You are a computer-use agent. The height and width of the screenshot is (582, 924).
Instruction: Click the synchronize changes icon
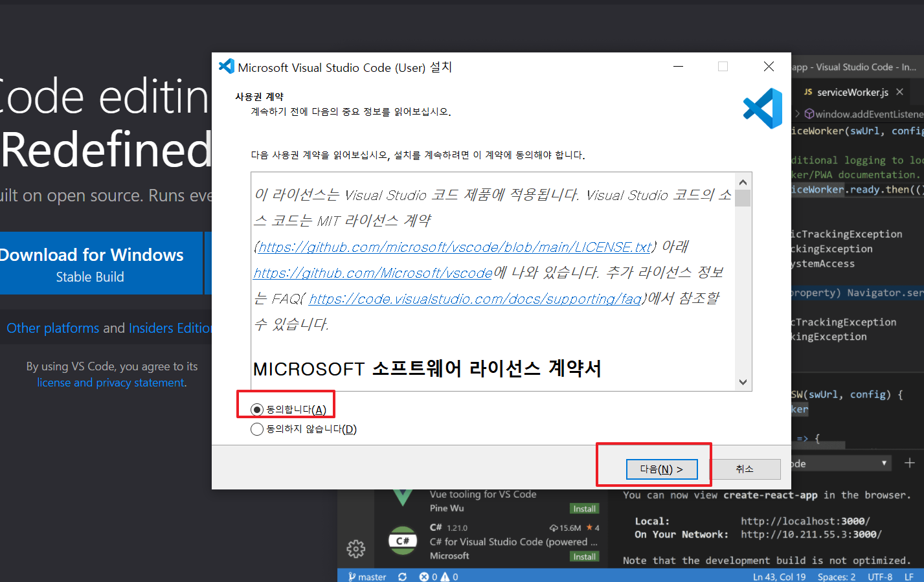403,577
